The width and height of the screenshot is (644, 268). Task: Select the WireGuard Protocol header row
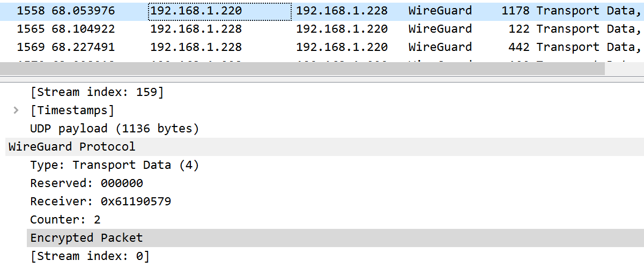72,147
